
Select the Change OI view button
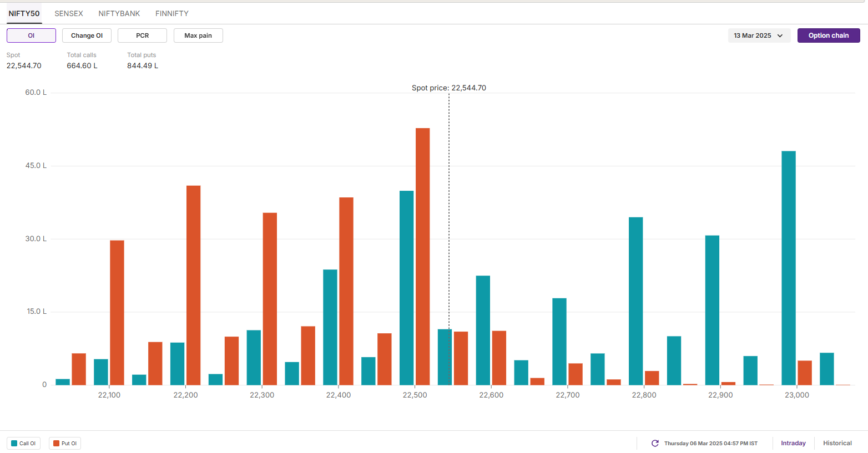tap(87, 35)
